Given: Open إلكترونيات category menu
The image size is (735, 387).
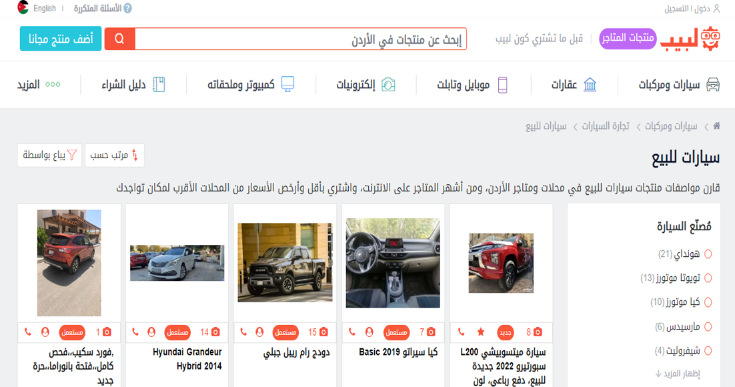Looking at the screenshot, I should pyautogui.click(x=366, y=85).
